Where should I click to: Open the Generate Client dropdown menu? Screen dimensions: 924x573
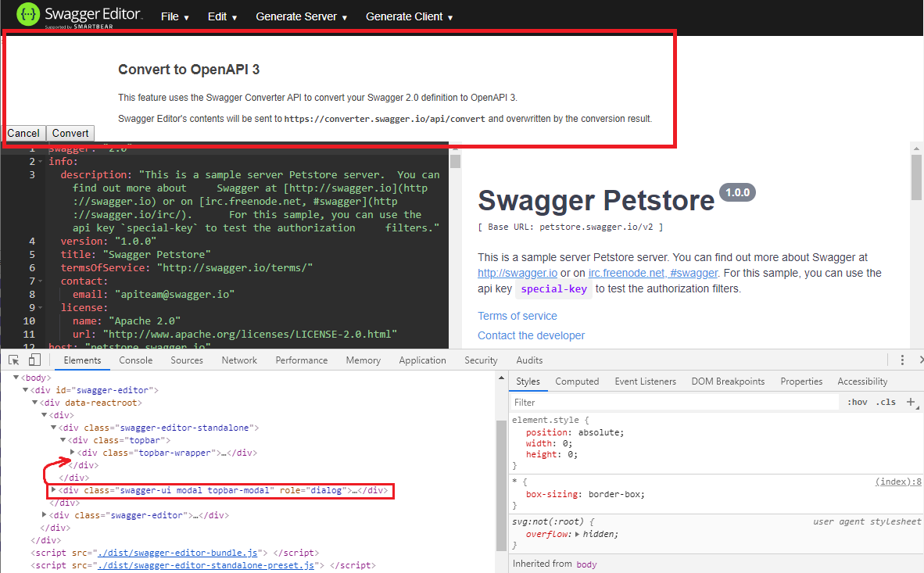(x=409, y=16)
